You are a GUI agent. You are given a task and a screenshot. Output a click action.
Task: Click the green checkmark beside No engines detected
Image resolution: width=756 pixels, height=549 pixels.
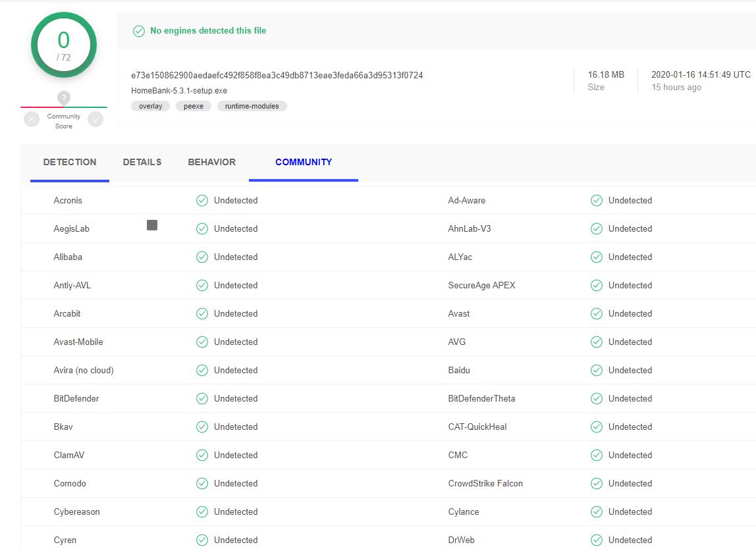pos(139,32)
